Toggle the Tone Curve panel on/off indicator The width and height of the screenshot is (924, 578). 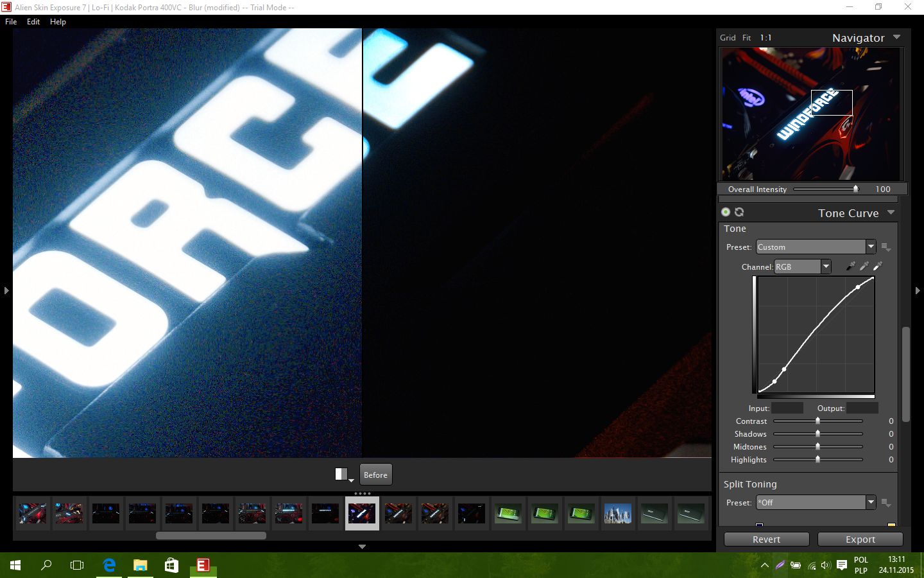pos(726,212)
